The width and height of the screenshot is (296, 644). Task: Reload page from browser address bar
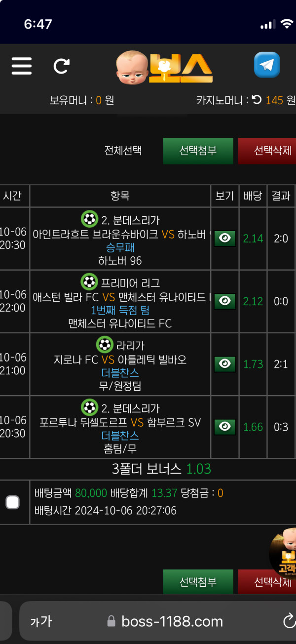point(289,621)
